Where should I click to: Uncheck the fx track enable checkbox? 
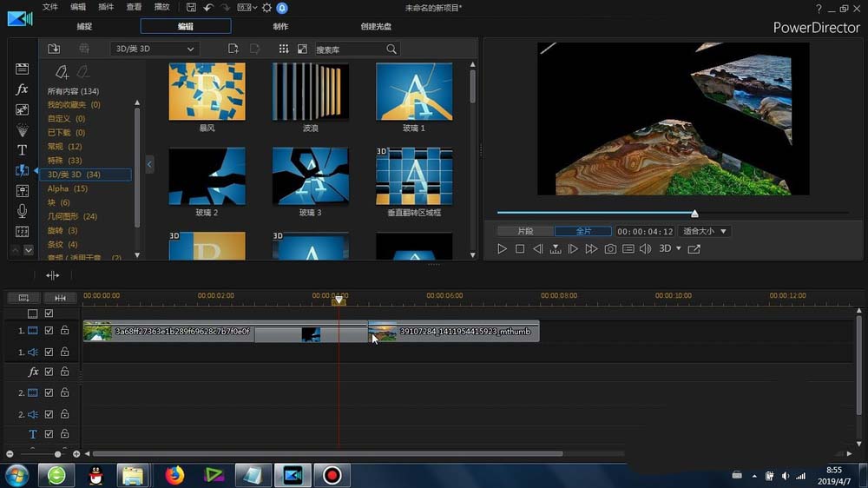point(49,372)
